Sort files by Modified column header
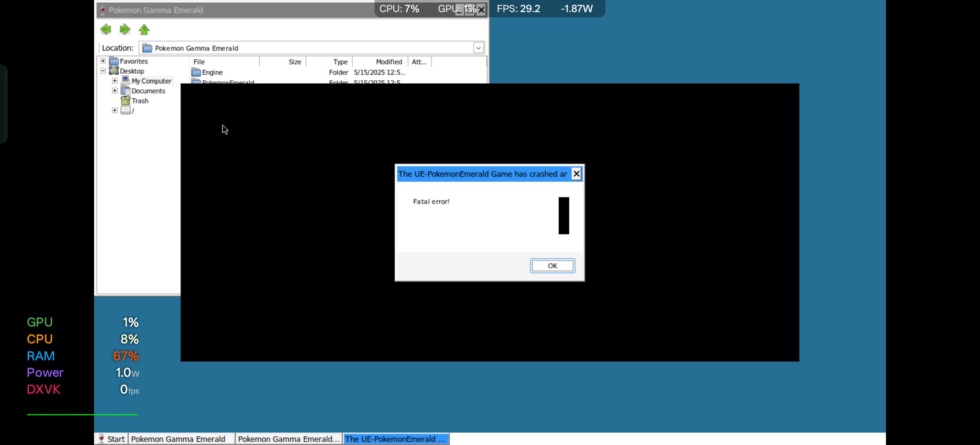 [389, 62]
